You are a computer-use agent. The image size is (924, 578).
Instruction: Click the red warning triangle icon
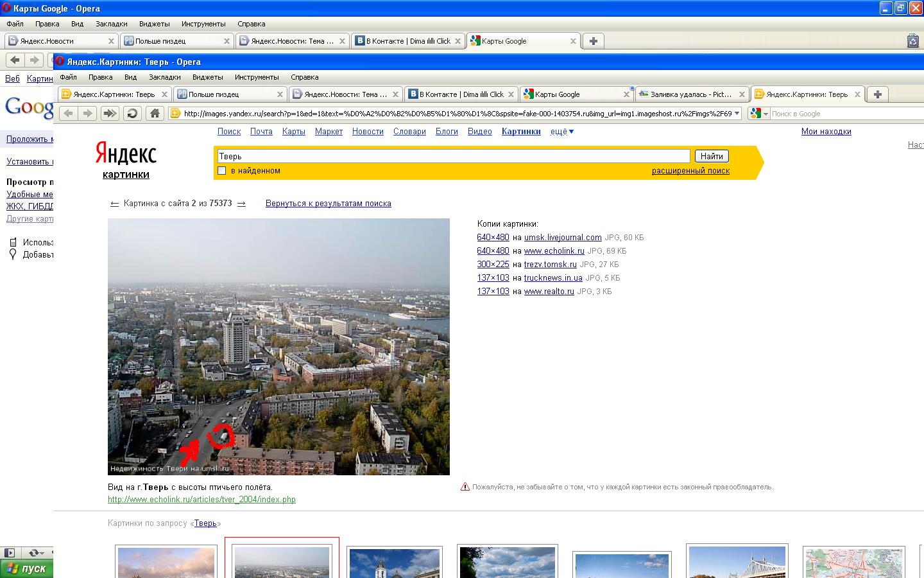pos(465,487)
